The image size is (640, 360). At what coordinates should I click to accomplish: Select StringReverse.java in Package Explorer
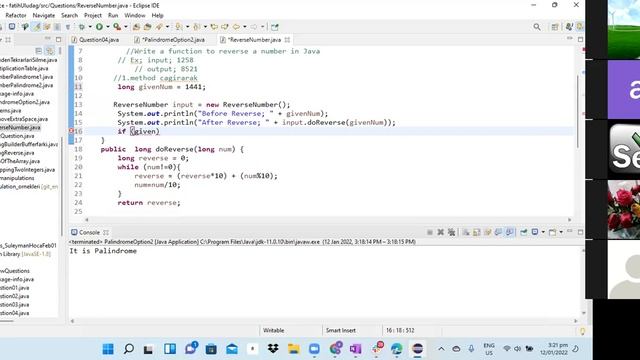point(17,153)
